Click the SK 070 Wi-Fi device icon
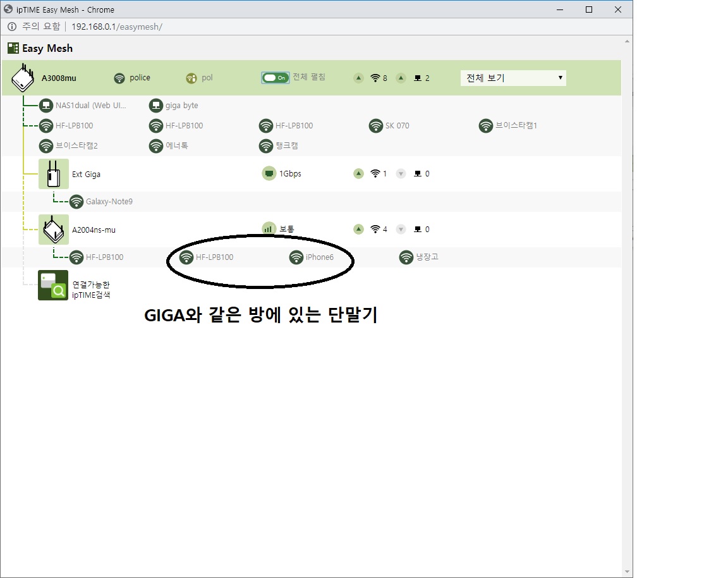 375,125
